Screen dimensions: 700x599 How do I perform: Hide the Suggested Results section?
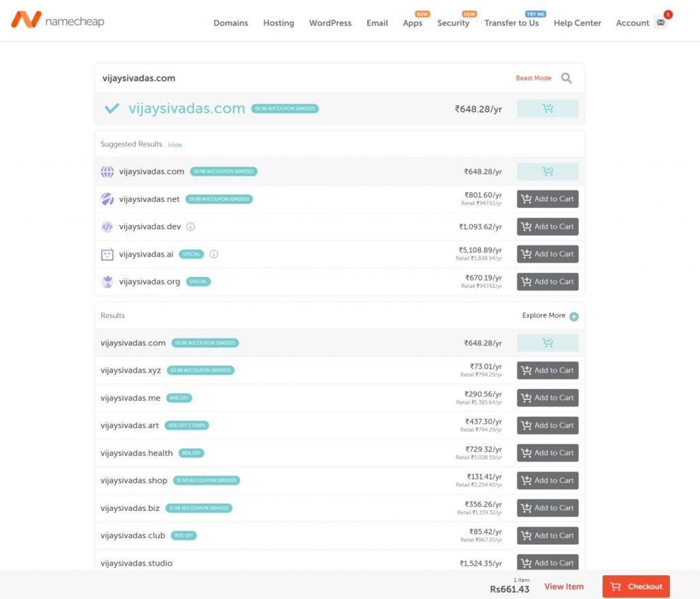click(x=175, y=145)
